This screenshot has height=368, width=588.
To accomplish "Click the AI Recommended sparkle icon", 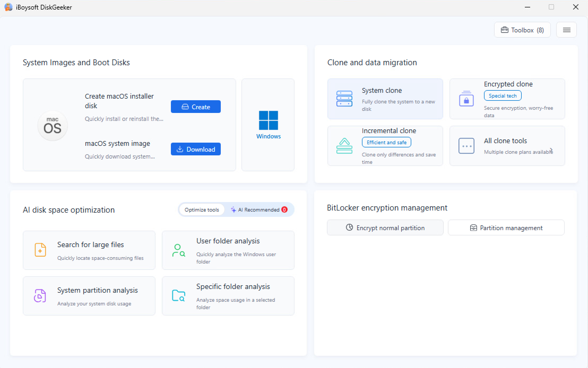I will coord(233,210).
